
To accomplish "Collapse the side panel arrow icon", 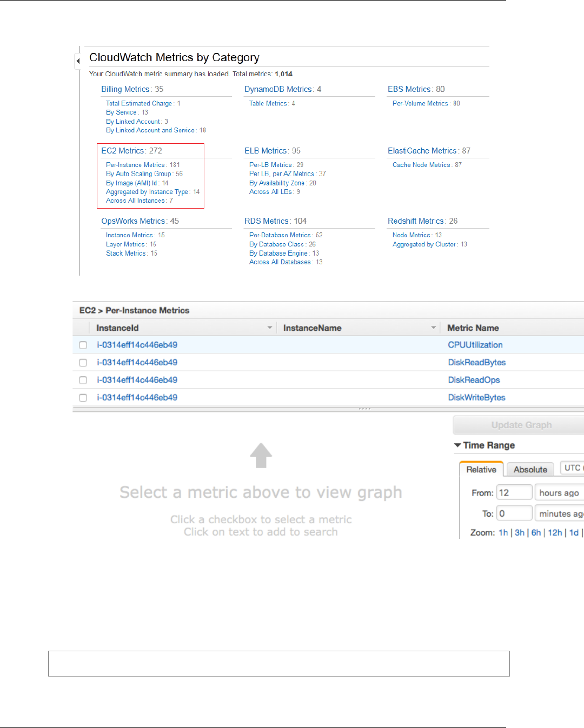I will 78,61.
